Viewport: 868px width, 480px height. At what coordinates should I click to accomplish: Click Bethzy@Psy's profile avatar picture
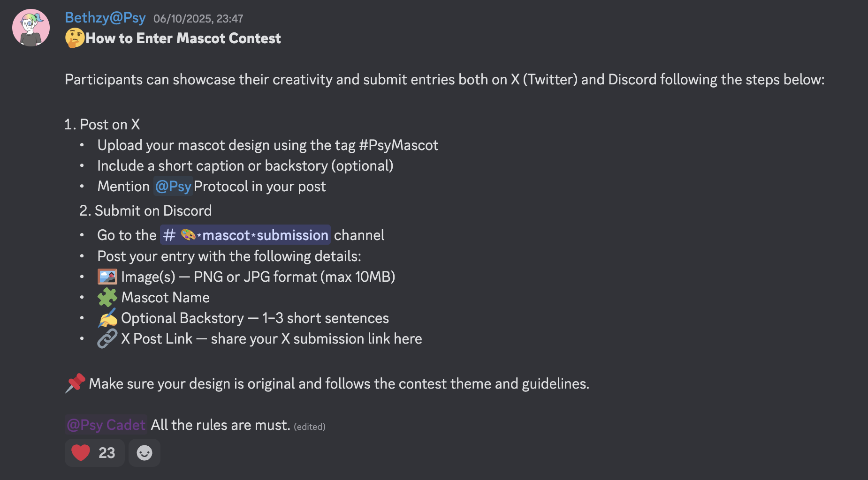31,28
